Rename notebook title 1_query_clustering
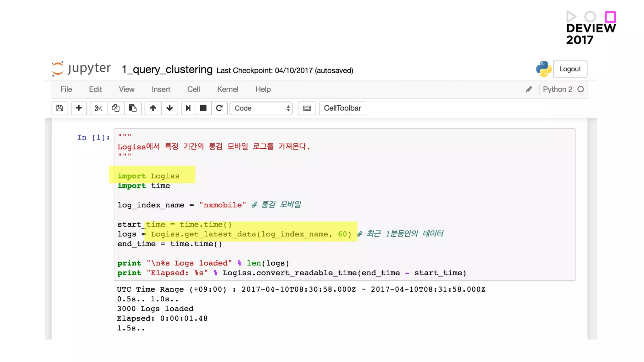Image resolution: width=644 pixels, height=362 pixels. point(167,69)
